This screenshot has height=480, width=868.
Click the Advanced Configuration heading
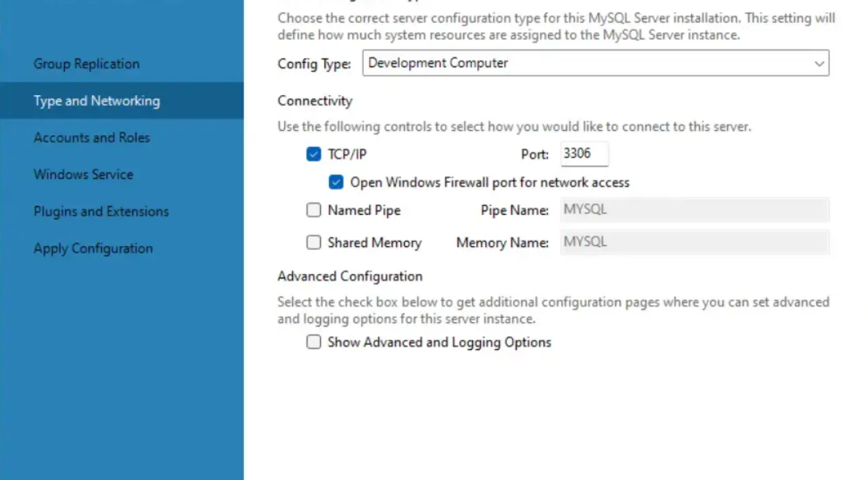coord(350,276)
